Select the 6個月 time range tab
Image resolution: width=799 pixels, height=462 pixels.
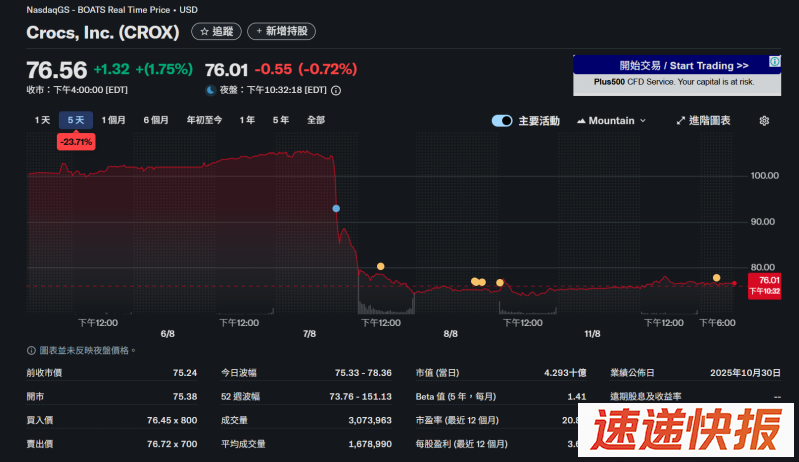tap(156, 120)
